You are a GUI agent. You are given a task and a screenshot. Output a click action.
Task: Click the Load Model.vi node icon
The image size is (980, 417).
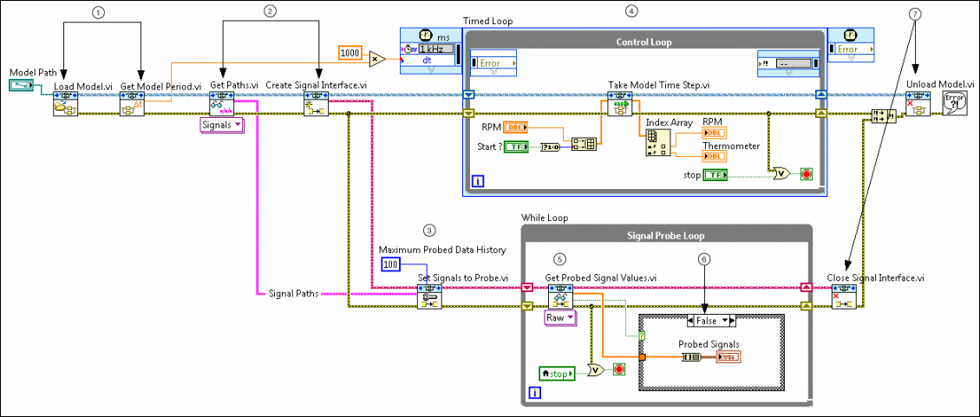click(x=65, y=106)
